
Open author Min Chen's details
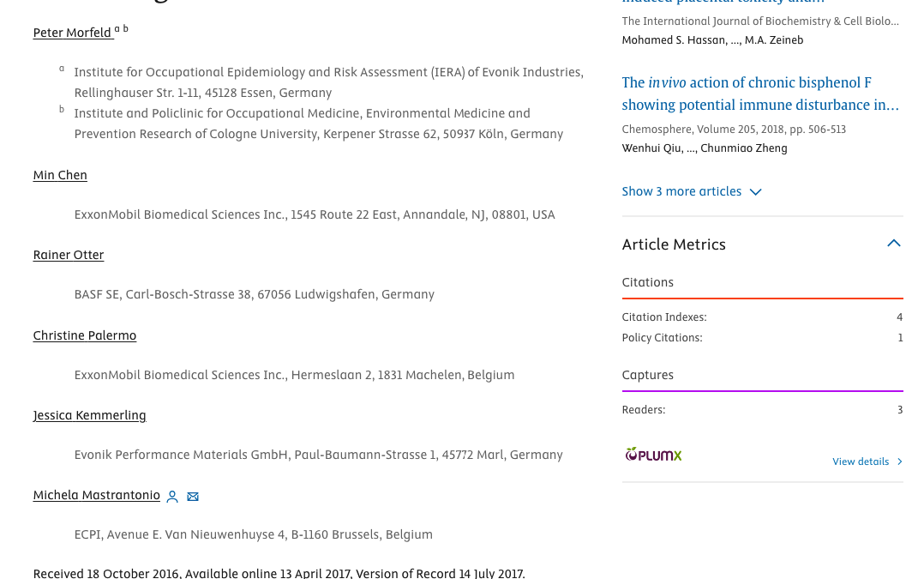click(x=60, y=175)
